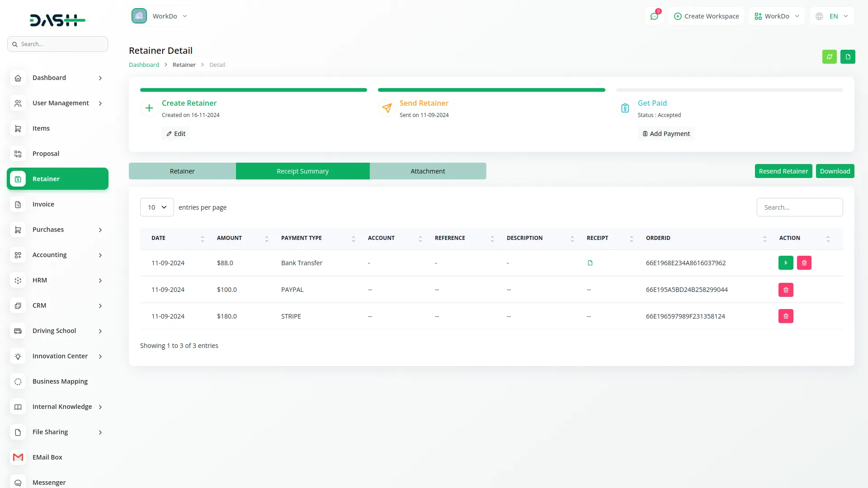868x488 pixels.
Task: Click the green document icon button top right
Action: point(848,57)
